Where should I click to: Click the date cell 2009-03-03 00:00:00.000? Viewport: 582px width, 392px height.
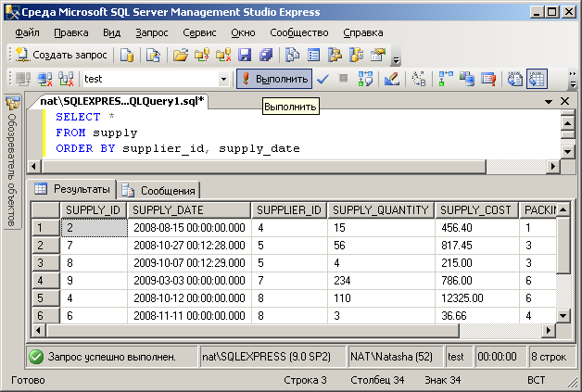tap(189, 281)
